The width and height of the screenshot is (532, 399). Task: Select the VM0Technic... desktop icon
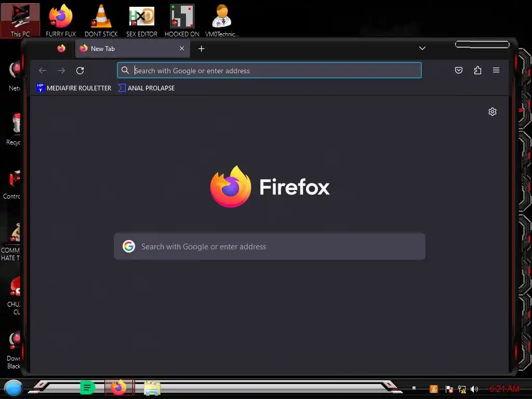(x=222, y=20)
